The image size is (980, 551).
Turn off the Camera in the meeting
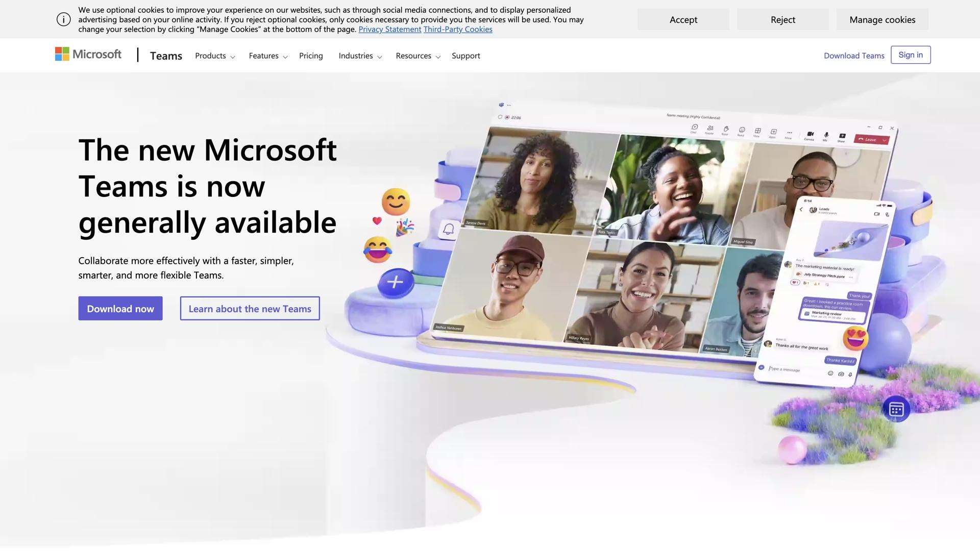[x=811, y=134]
